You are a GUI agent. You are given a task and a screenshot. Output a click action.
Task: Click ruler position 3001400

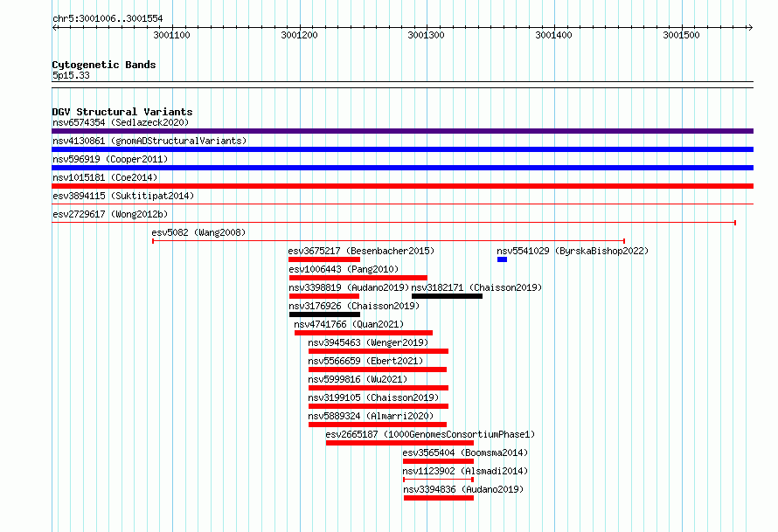tap(553, 35)
